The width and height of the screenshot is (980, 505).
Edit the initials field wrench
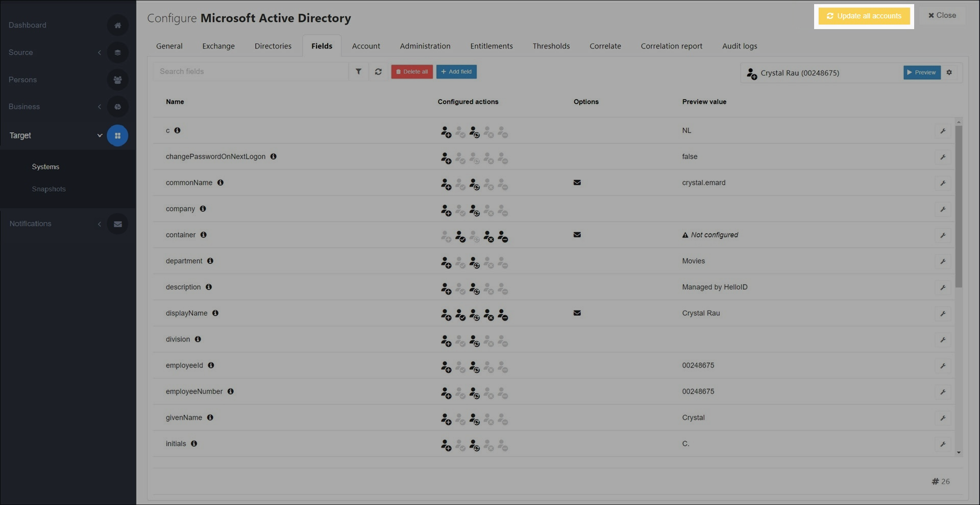943,444
